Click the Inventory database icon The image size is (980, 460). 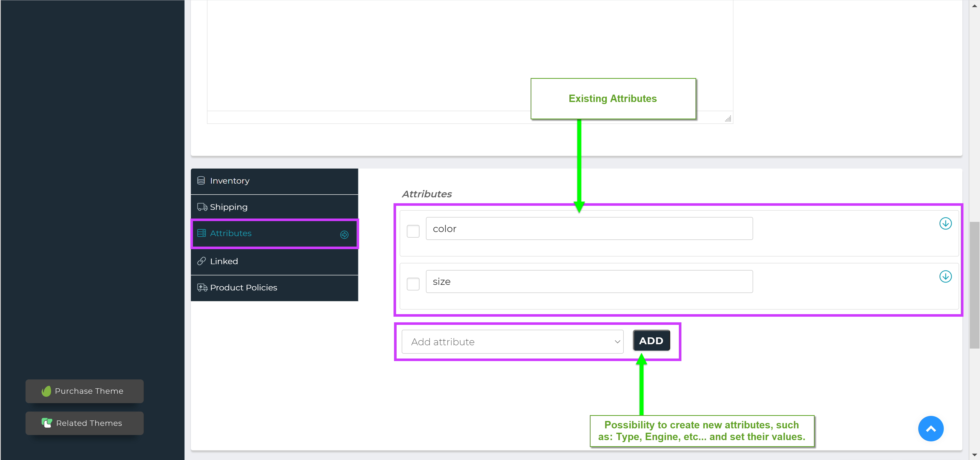pos(201,181)
